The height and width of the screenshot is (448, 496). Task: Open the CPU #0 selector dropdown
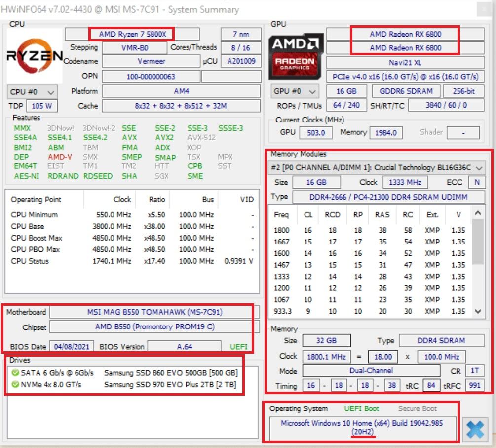click(x=32, y=92)
